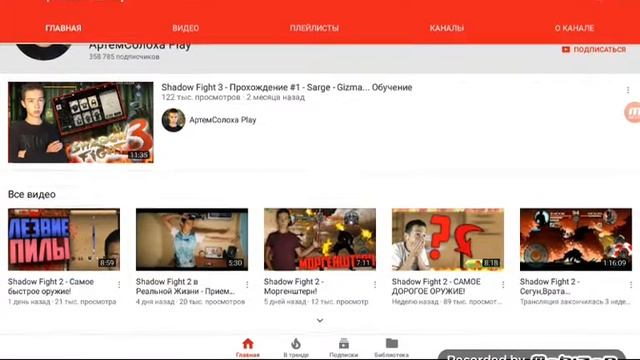Screen dimensions: 640x360
Task: Open the ГЛАВНАЯ channel tab
Action: pyautogui.click(x=63, y=28)
